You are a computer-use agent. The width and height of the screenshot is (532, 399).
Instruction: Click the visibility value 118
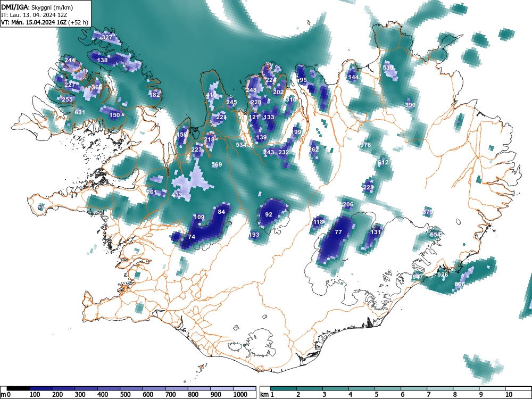[318, 222]
